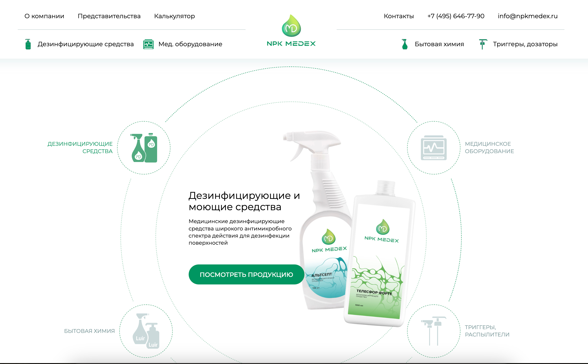588x364 pixels.
Task: Click the trigger pump icon in navigation
Action: coord(483,44)
